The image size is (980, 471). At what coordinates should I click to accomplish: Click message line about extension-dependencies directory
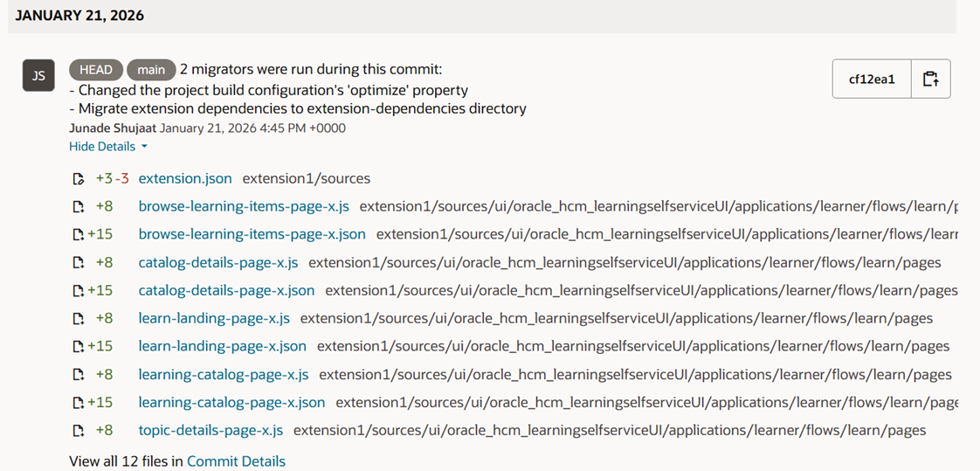(298, 109)
